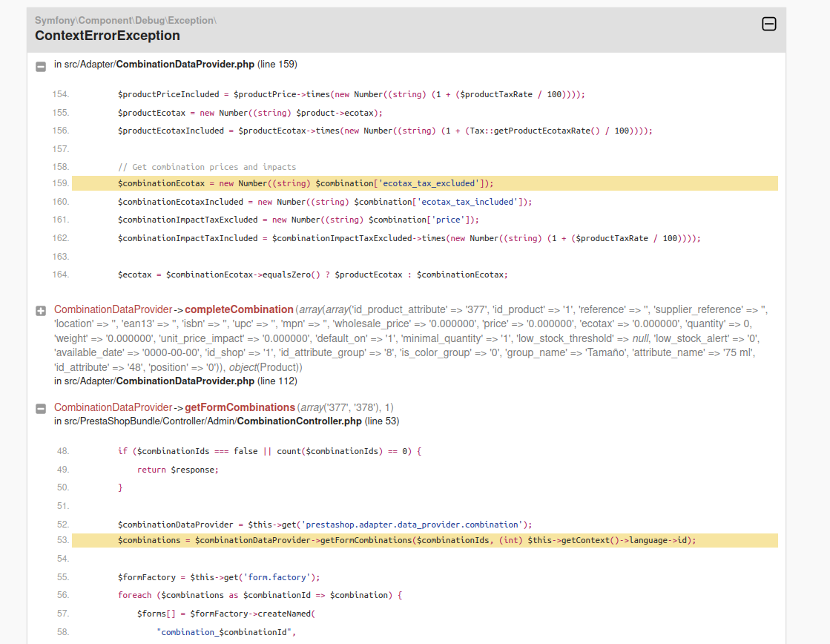The image size is (830, 644).
Task: Click highlighted code line 159
Action: 424,183
